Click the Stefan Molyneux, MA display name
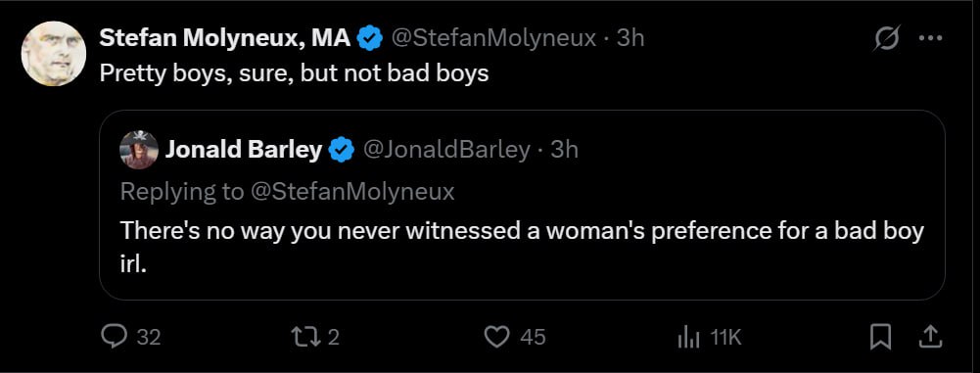The image size is (980, 373). [x=225, y=39]
